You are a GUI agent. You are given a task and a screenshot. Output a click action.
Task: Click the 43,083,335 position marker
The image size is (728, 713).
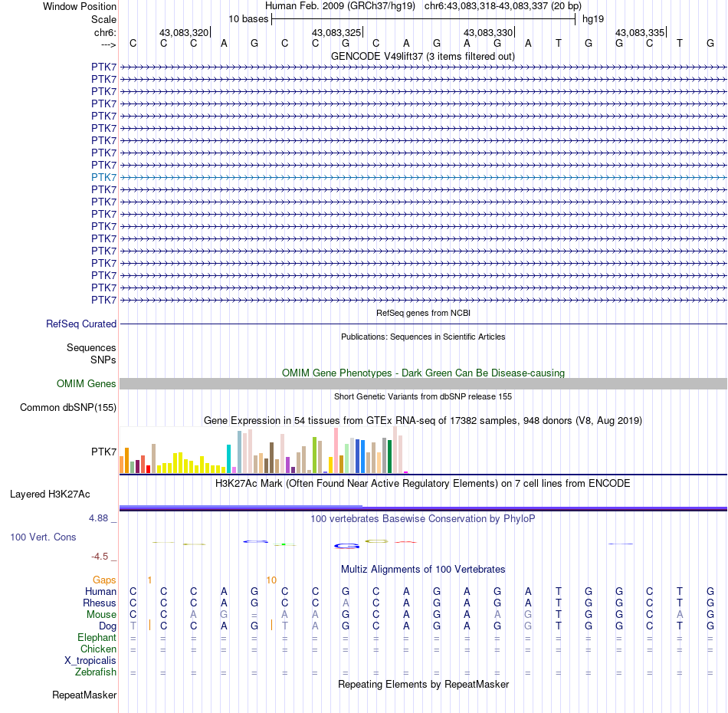point(640,32)
